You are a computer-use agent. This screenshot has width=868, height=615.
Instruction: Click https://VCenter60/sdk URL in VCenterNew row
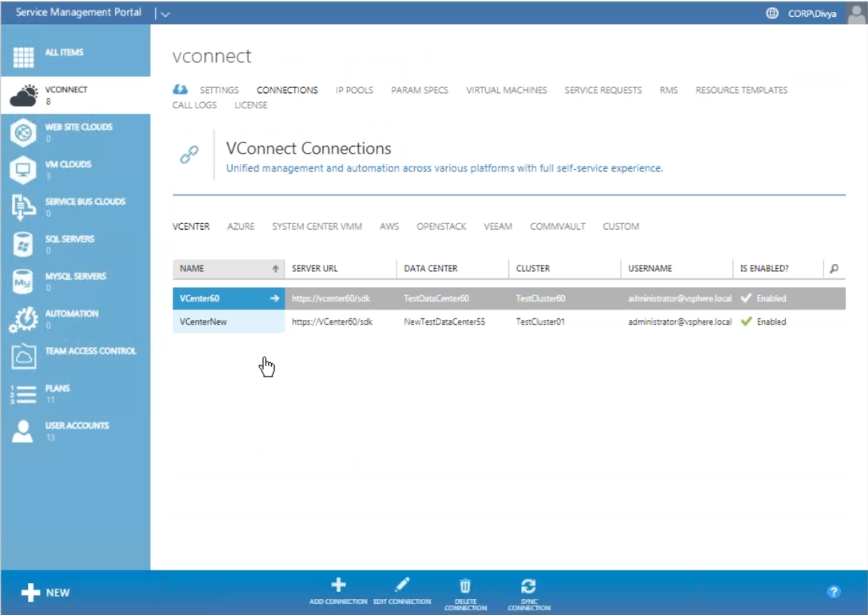pos(332,321)
